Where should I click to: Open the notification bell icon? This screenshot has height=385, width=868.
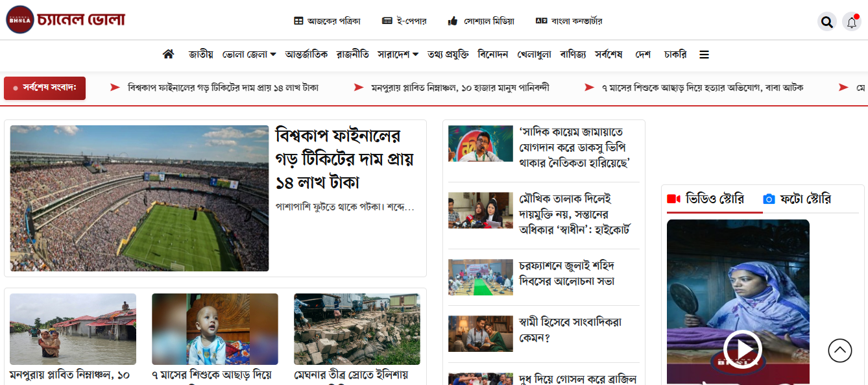[852, 22]
